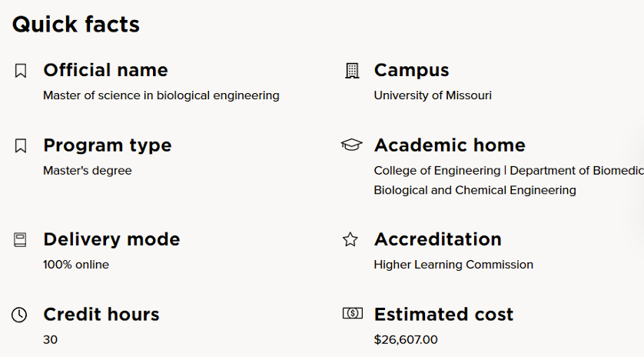Click the bookmark icon beside Official name
The image size is (644, 357).
click(21, 71)
